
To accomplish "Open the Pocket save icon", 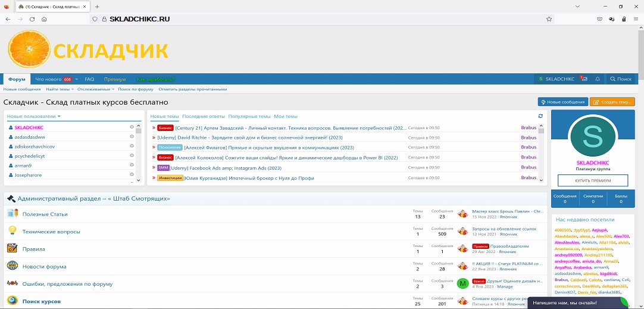I will tap(599, 19).
